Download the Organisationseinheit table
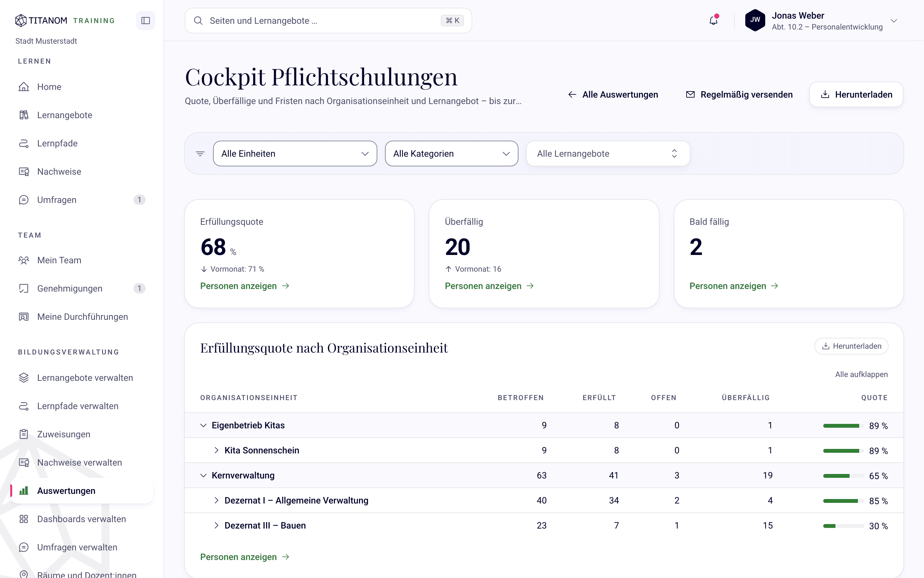The height and width of the screenshot is (578, 924). click(x=851, y=346)
